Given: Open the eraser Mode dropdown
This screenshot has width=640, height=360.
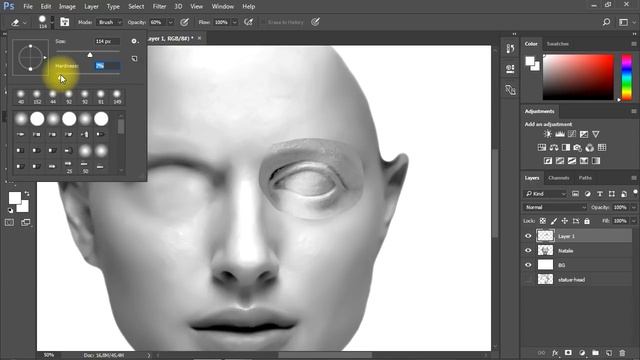Looking at the screenshot, I should coord(109,22).
